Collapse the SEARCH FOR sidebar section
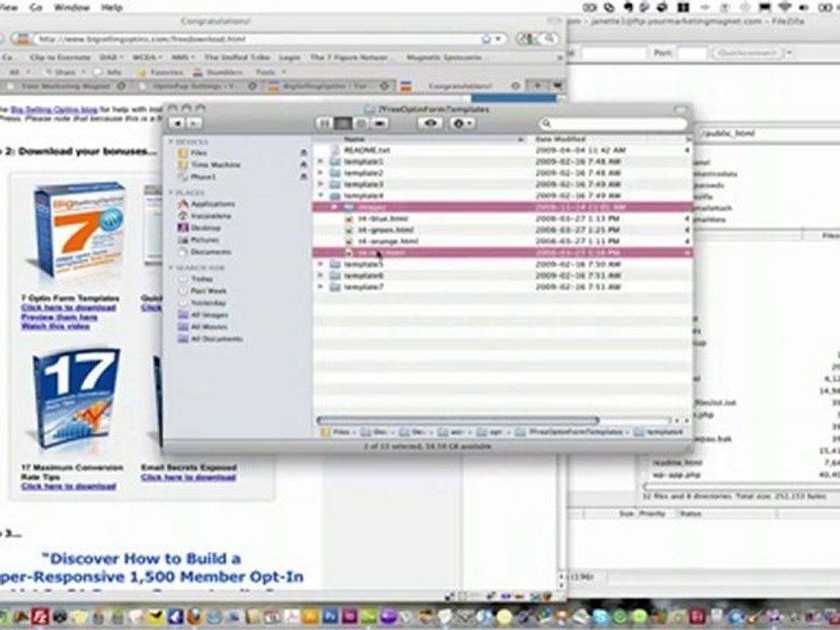This screenshot has height=630, width=840. coord(171,268)
